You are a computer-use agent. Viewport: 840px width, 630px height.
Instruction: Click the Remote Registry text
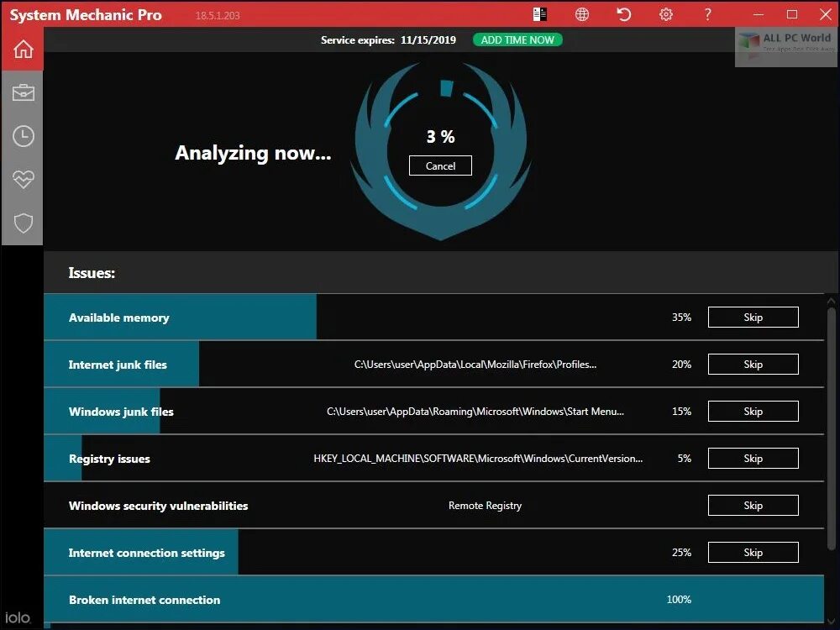485,506
